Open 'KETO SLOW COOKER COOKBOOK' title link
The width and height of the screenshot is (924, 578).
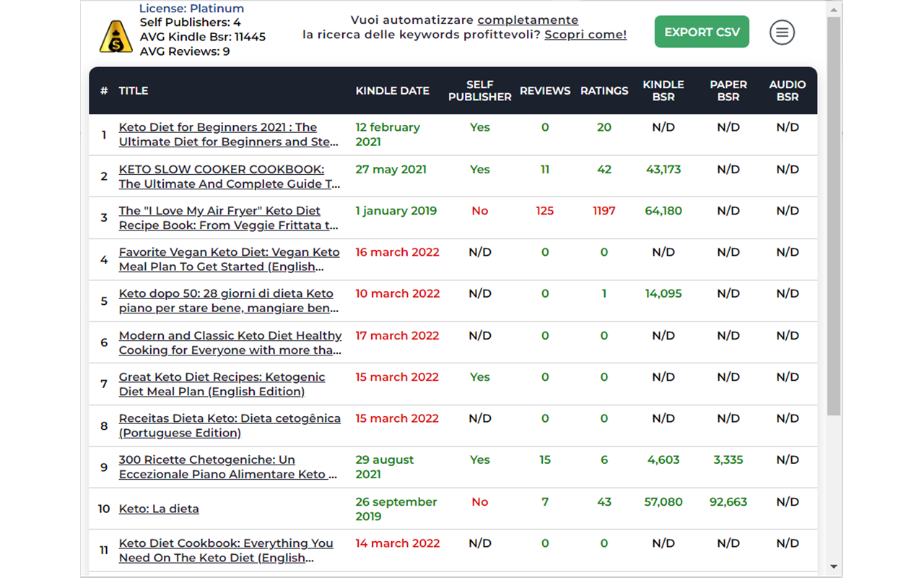point(230,176)
